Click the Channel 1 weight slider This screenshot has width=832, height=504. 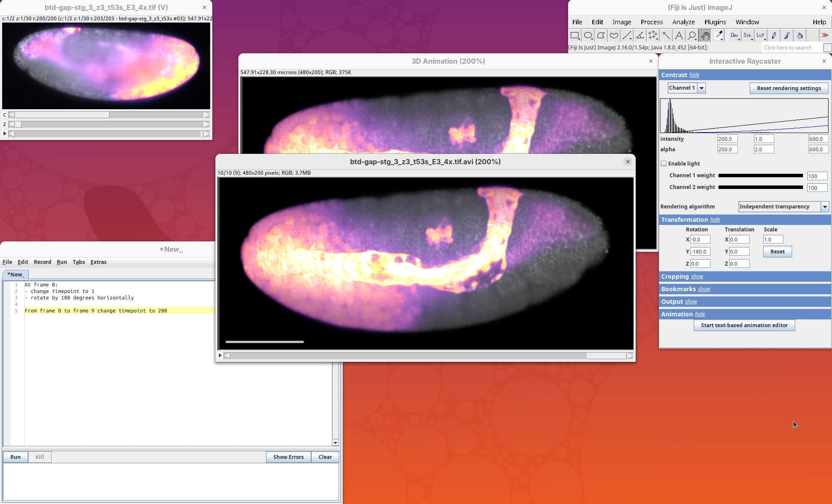(760, 176)
